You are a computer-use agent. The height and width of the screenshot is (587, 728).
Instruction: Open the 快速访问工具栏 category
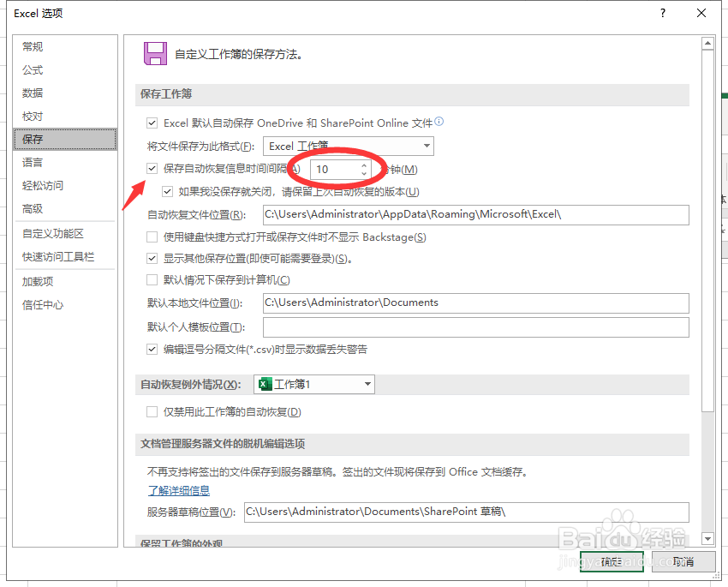[65, 257]
